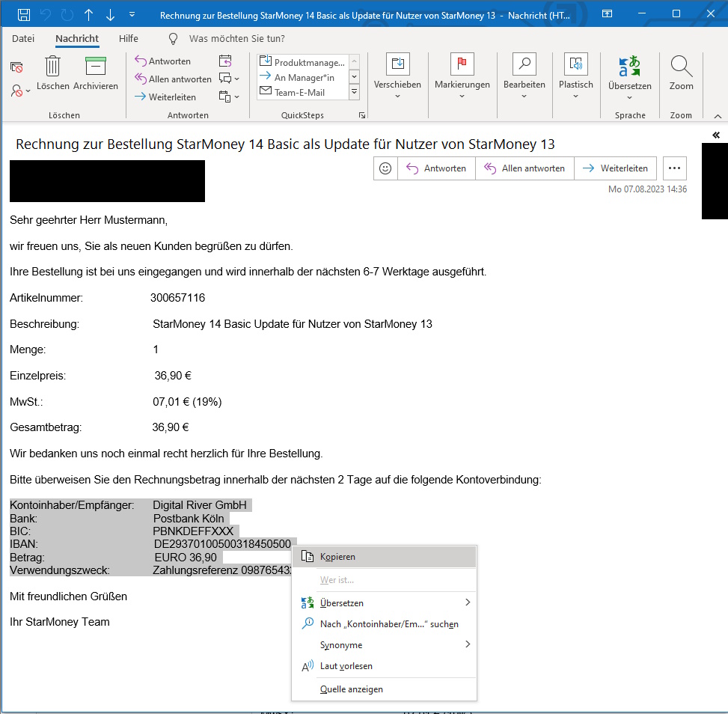Click the IBAN DE29370100500318450500 text
The height and width of the screenshot is (714, 728).
click(x=222, y=544)
